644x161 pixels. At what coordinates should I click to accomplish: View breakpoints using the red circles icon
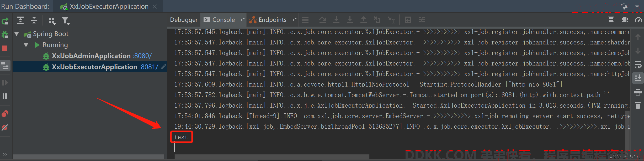[5, 114]
